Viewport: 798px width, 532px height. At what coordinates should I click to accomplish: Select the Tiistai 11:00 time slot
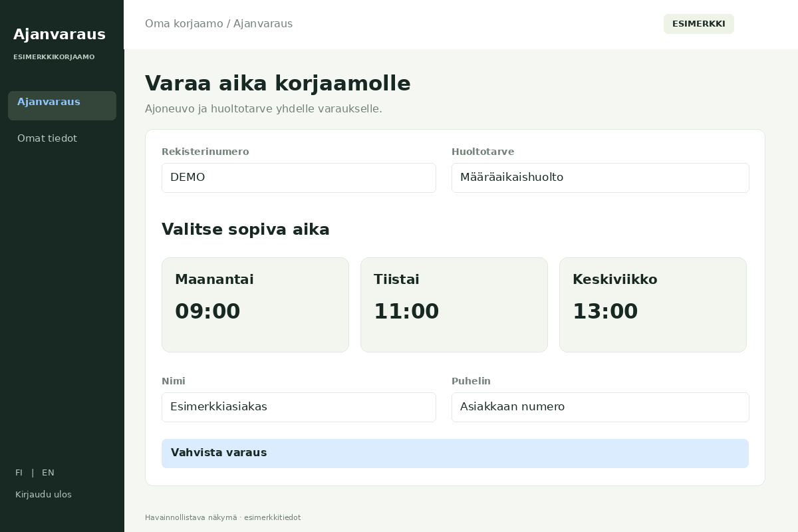(454, 305)
